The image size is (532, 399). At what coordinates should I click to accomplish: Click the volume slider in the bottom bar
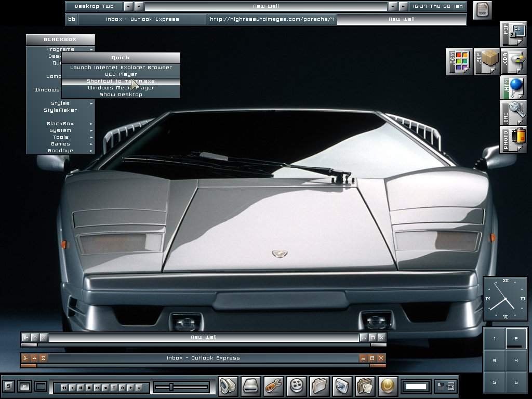click(182, 387)
